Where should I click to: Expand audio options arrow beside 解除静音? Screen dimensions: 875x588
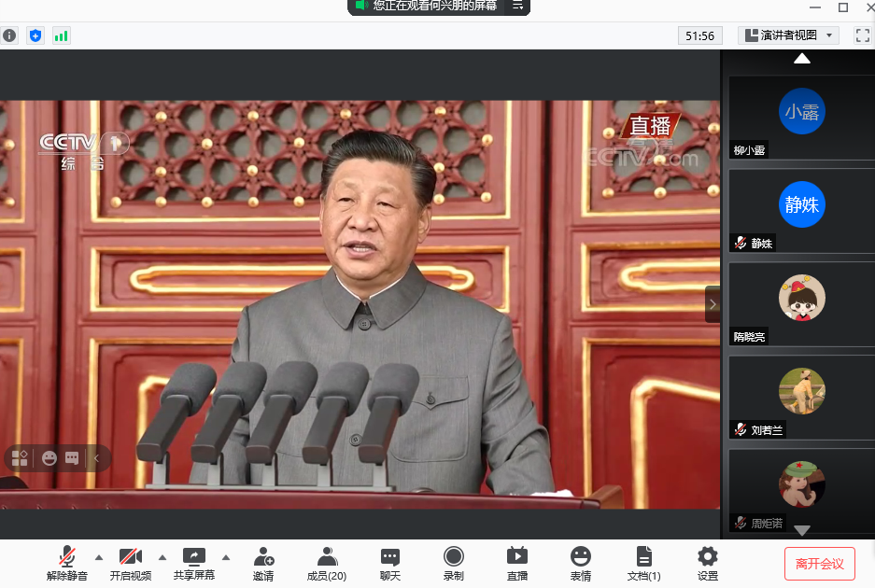tap(99, 557)
